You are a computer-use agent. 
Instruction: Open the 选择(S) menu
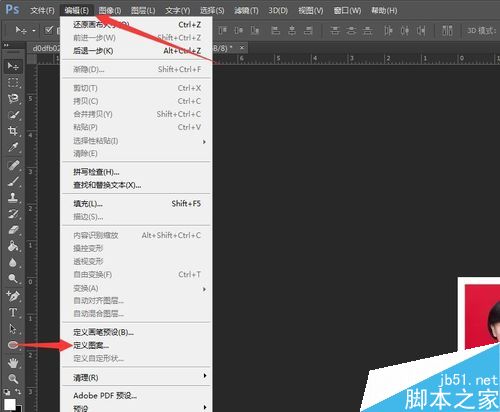click(212, 11)
